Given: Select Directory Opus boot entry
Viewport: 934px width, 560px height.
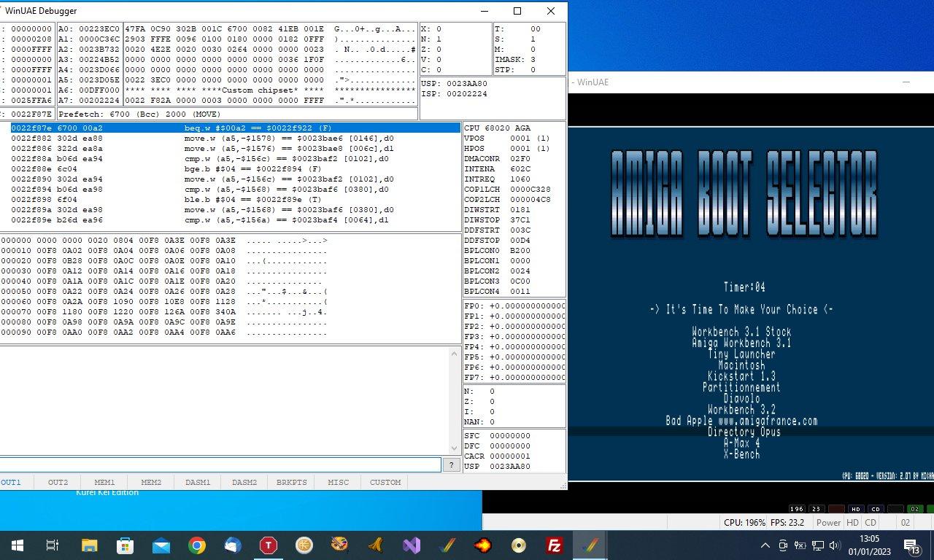Looking at the screenshot, I should (744, 432).
